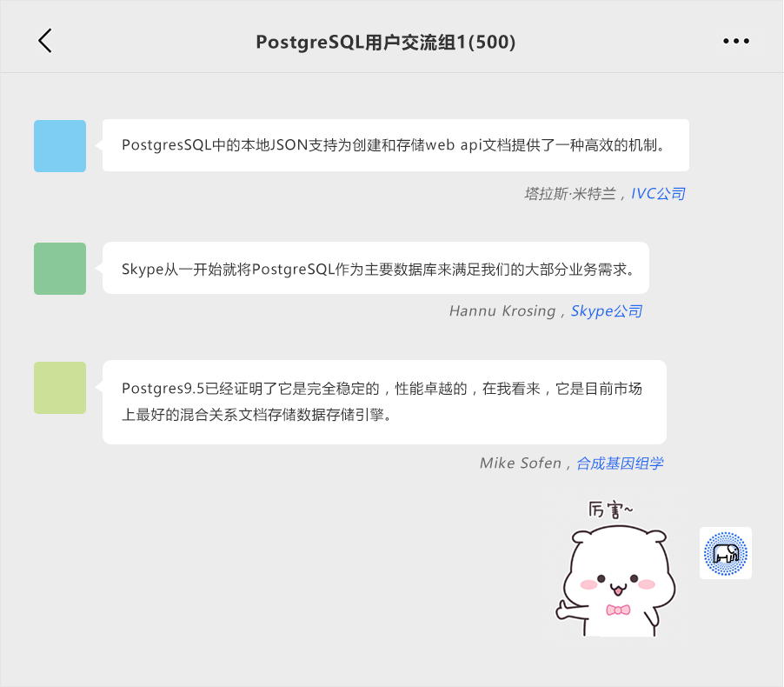Click the group title PostgreSQL用户交流组1(500)

pyautogui.click(x=386, y=42)
